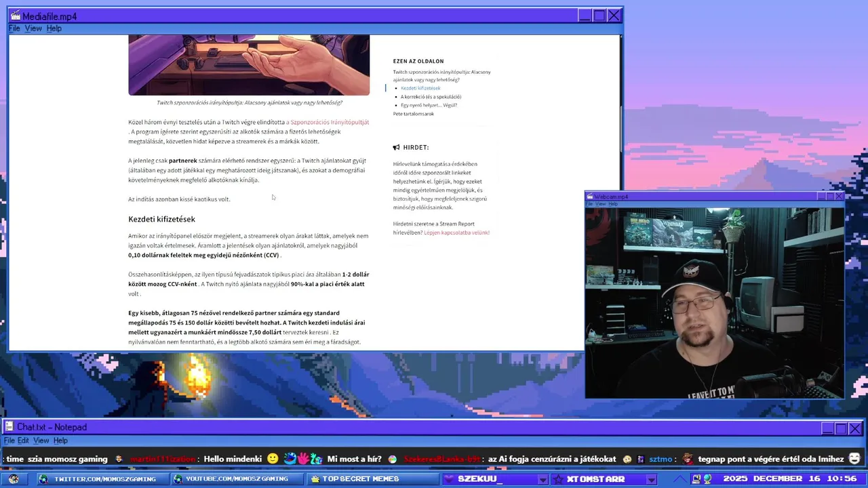This screenshot has width=868, height=488.
Task: Click the monitor tray icon near the date
Action: click(696, 479)
